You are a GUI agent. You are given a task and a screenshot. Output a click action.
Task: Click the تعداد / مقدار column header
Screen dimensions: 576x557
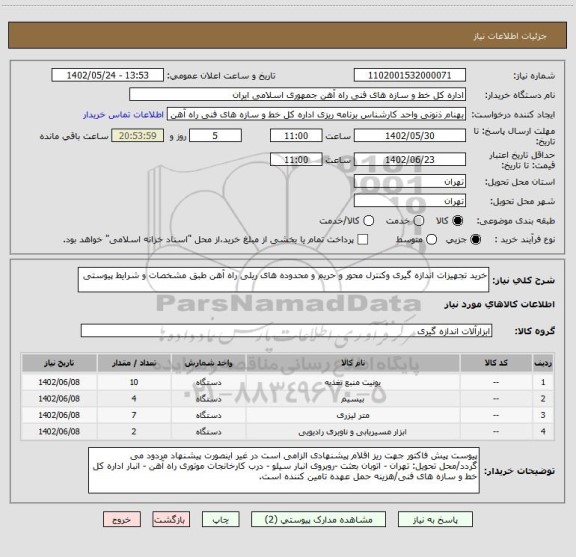tap(134, 363)
